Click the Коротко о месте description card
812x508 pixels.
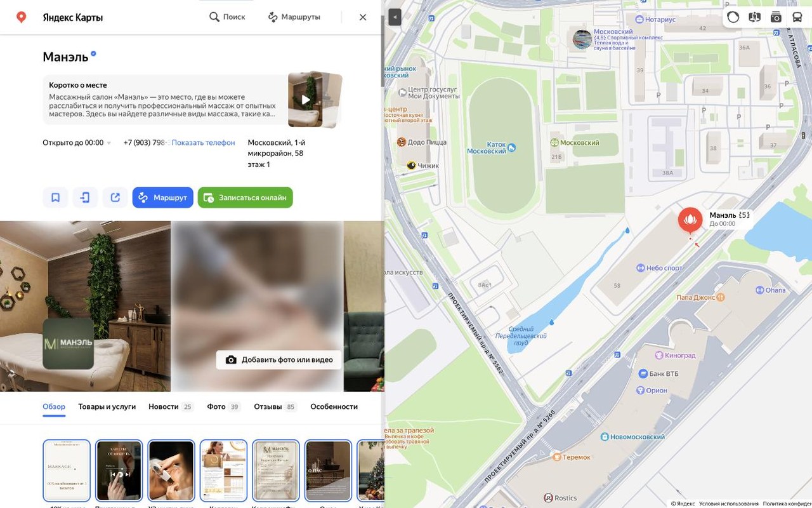click(x=165, y=100)
